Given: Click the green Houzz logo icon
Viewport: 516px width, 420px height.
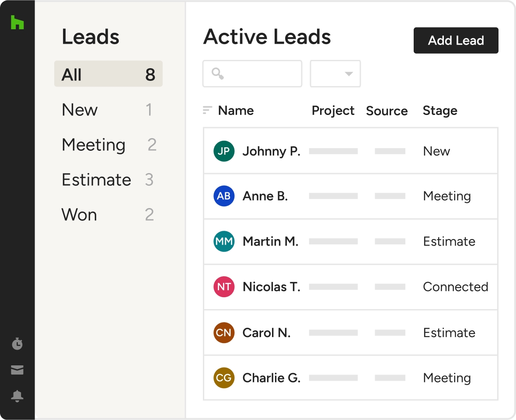Looking at the screenshot, I should [17, 22].
